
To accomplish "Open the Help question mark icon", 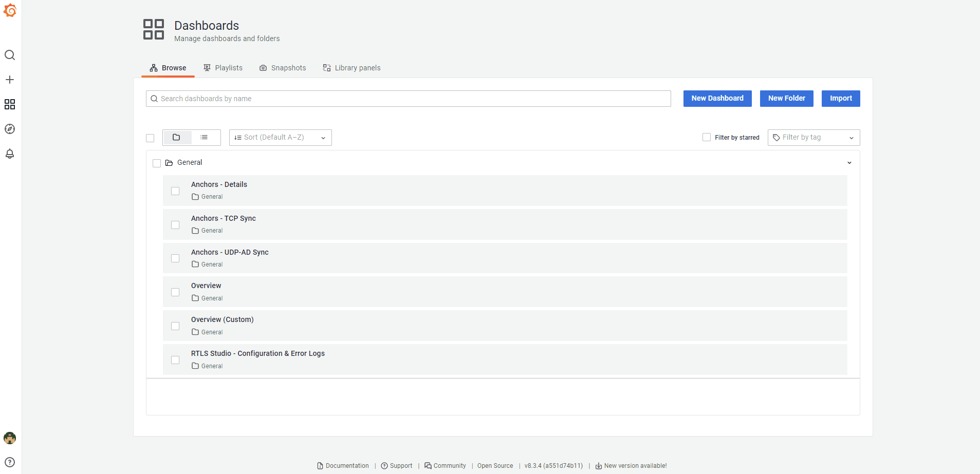I will pyautogui.click(x=10, y=462).
